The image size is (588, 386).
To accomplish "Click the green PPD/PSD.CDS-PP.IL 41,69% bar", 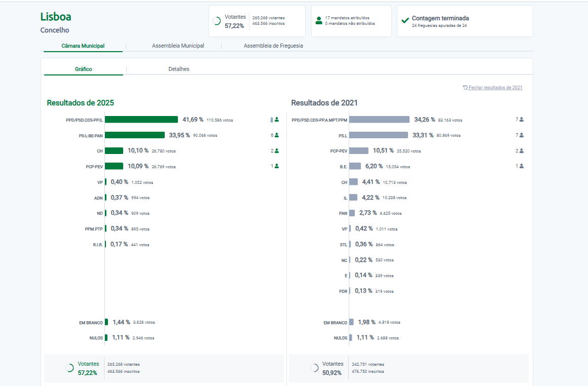I will pyautogui.click(x=141, y=120).
